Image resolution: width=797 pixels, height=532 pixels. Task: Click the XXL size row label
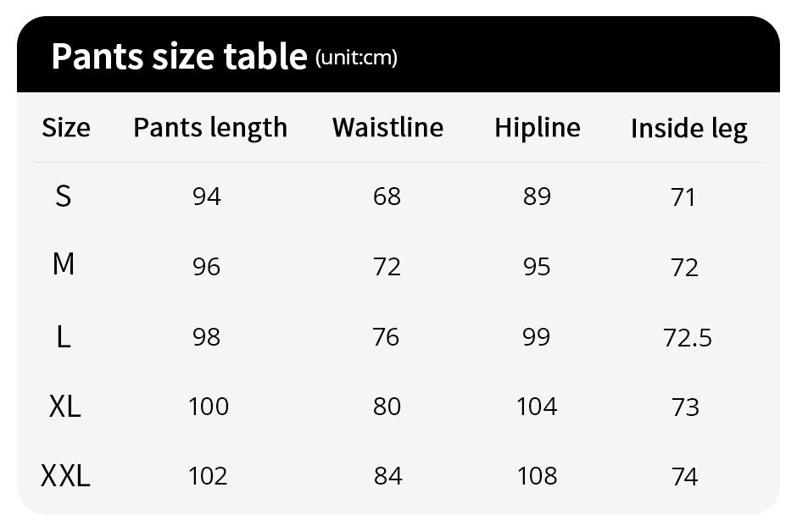pyautogui.click(x=65, y=476)
